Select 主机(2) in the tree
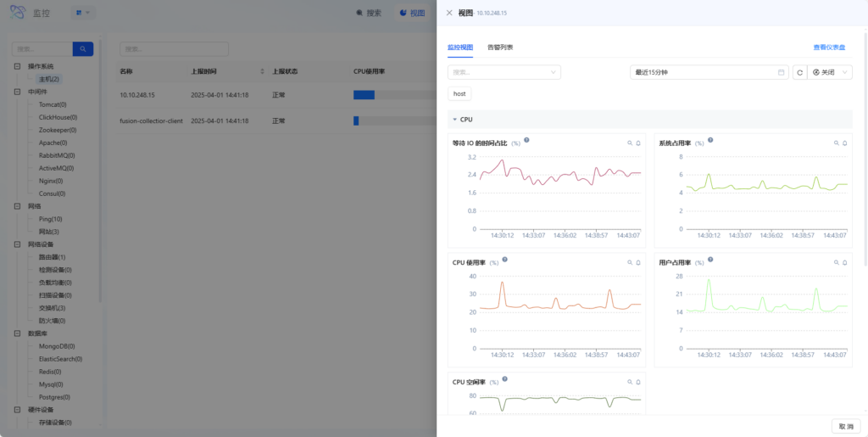The width and height of the screenshot is (868, 437). click(48, 79)
